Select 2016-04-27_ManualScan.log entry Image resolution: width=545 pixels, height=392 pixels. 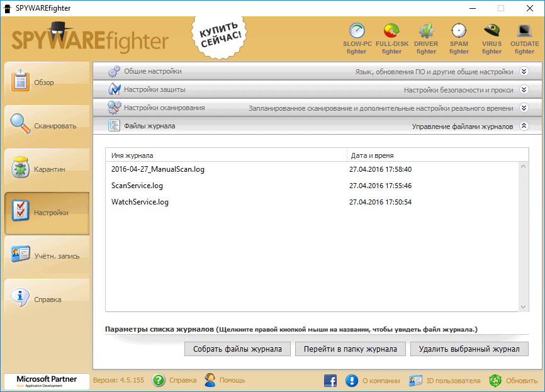(157, 169)
